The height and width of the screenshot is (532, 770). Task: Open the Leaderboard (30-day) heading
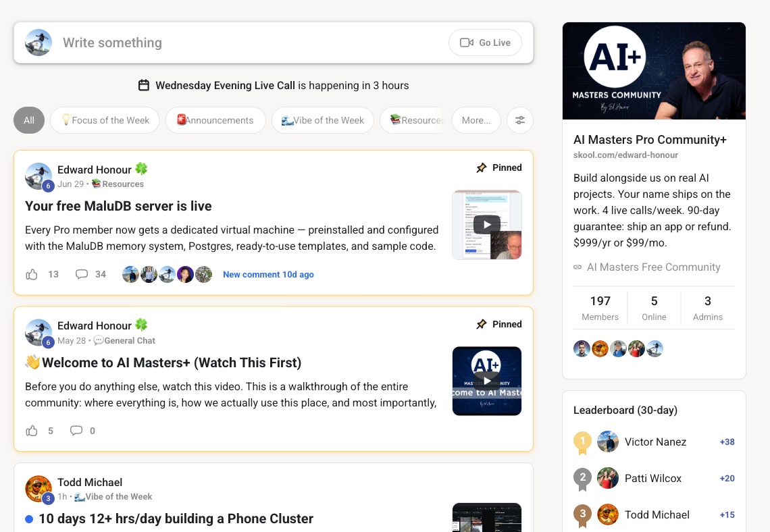(625, 410)
